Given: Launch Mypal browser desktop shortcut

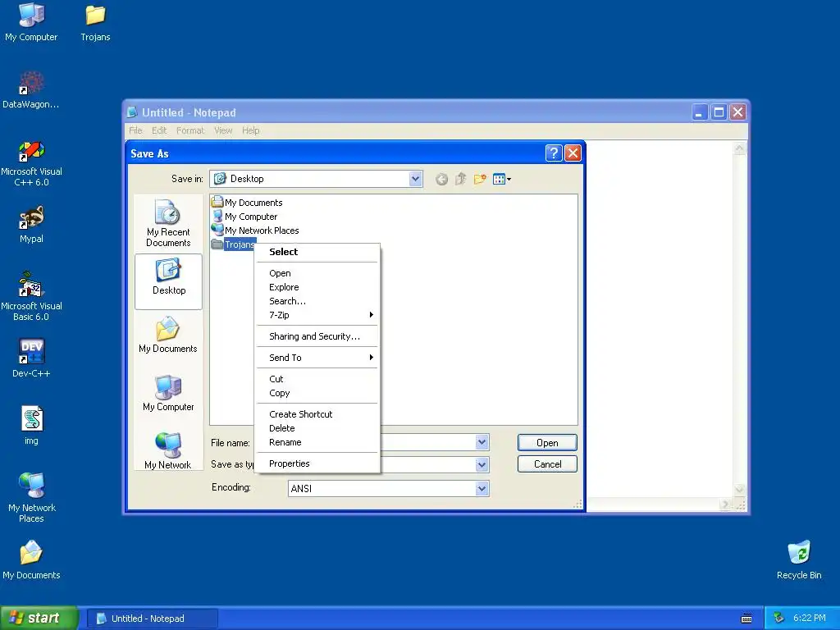Looking at the screenshot, I should click(31, 224).
